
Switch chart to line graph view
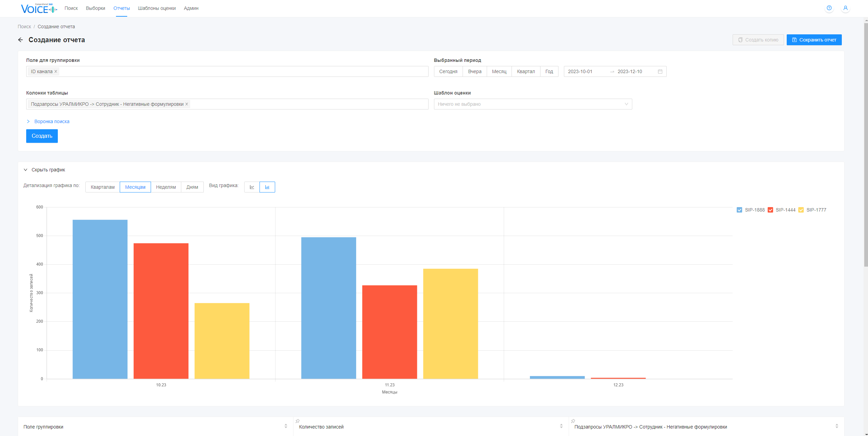(x=252, y=187)
